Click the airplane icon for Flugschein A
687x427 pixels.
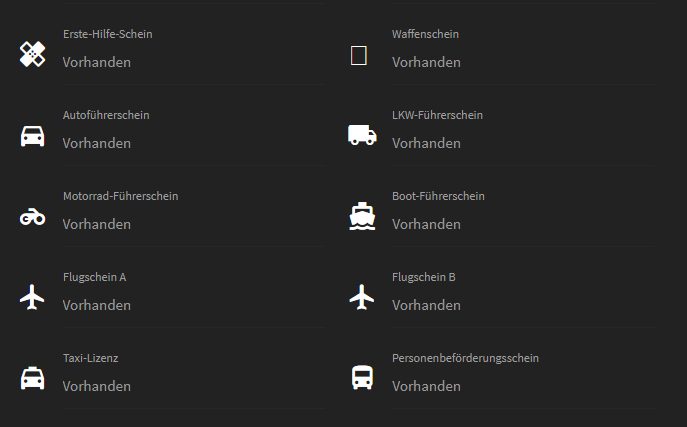click(33, 297)
